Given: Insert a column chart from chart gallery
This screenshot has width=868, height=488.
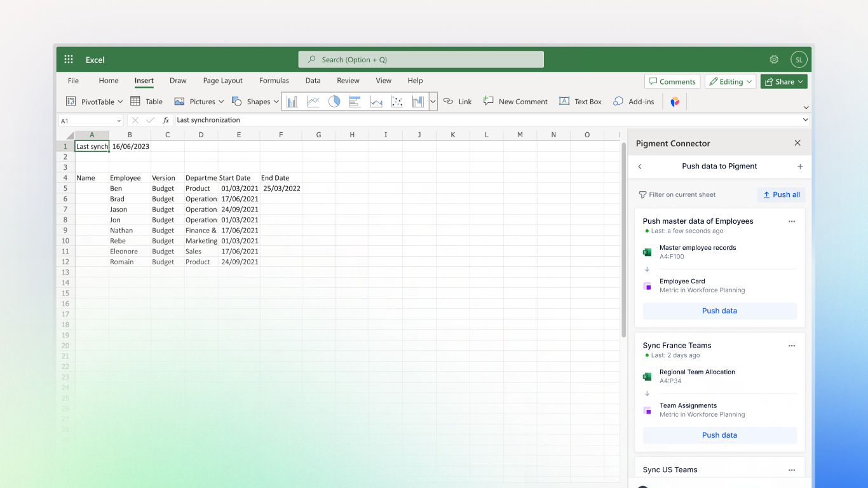Looking at the screenshot, I should click(x=292, y=102).
